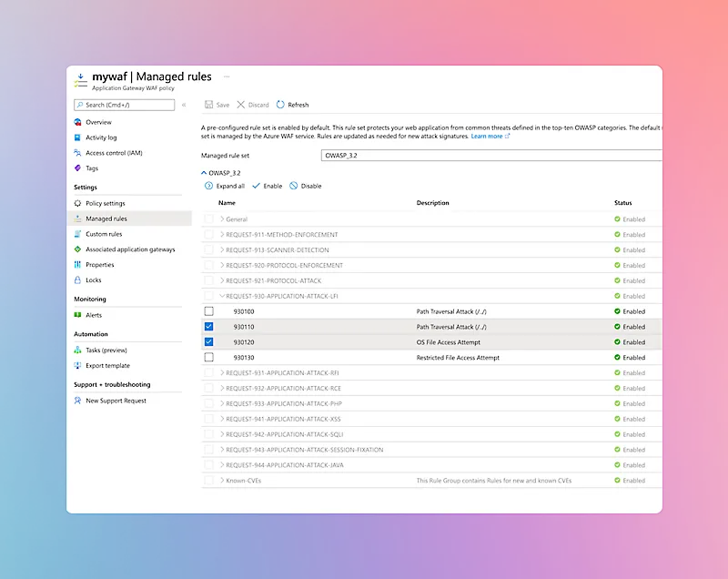Viewport: 728px width, 579px height.
Task: Uncheck the checkbox for rule 930110
Action: point(209,327)
